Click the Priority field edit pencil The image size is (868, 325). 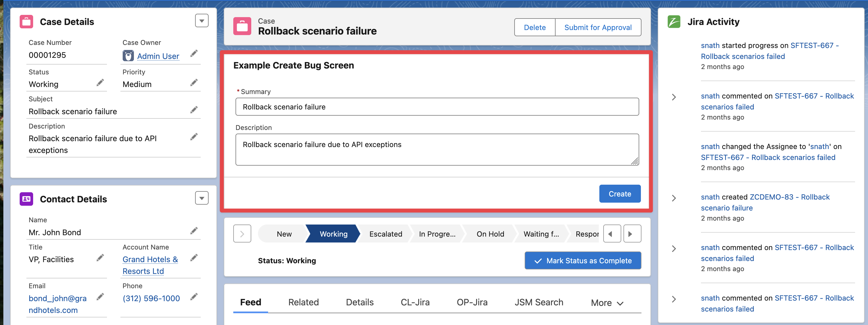pyautogui.click(x=194, y=83)
